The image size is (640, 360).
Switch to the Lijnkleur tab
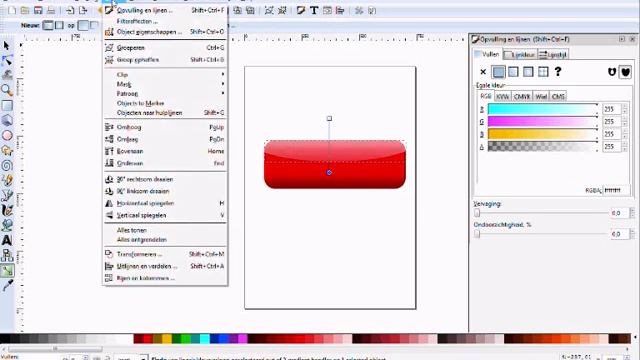point(520,54)
